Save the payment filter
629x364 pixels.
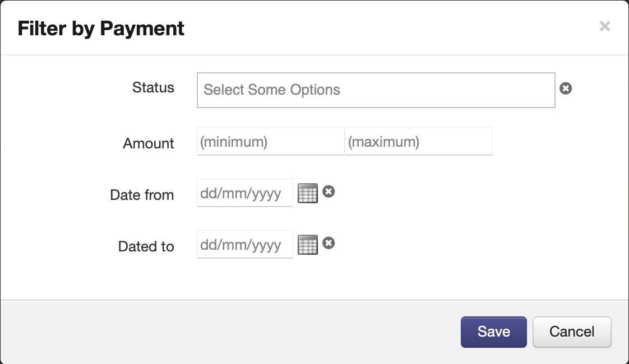[x=493, y=332]
